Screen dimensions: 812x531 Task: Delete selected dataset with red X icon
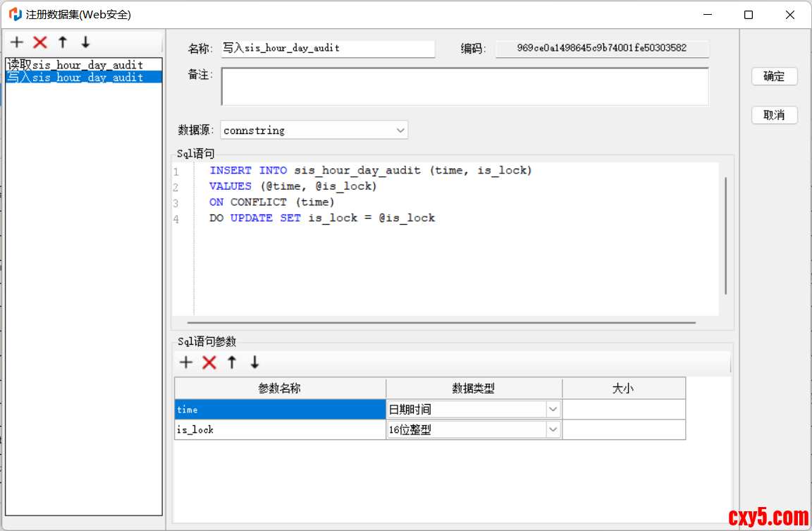[40, 42]
